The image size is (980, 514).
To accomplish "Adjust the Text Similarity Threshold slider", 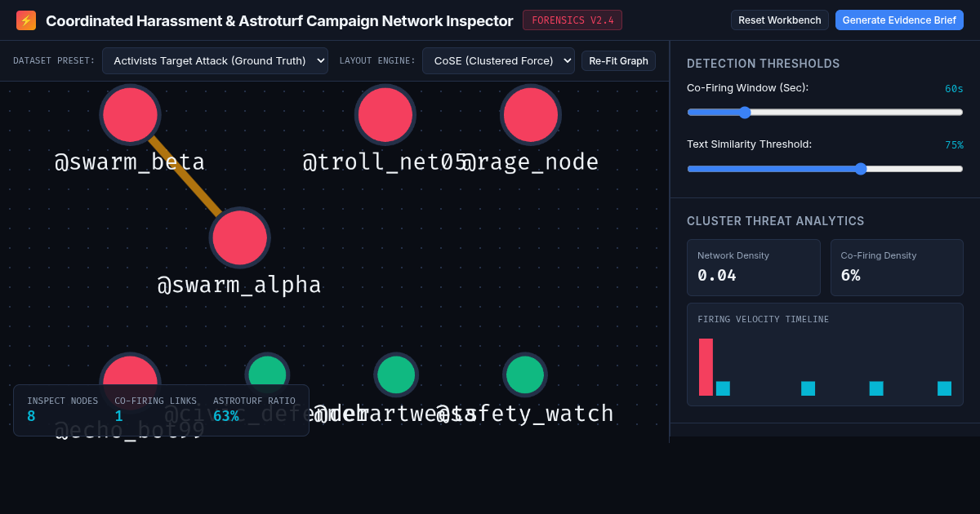I will point(825,169).
